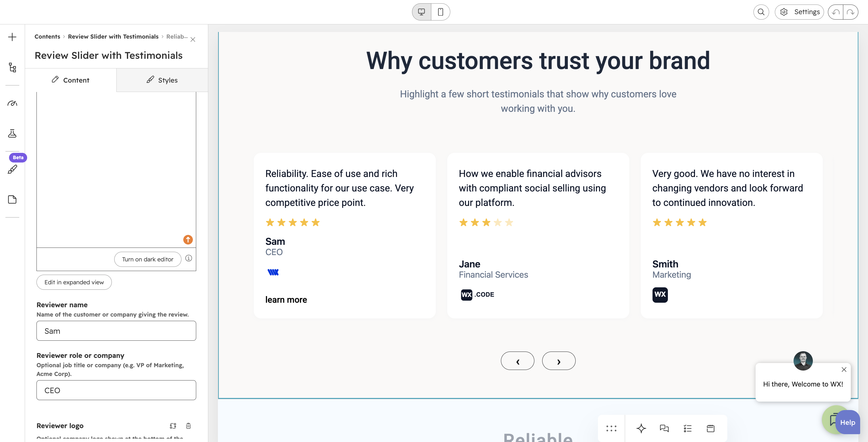
Task: Click the Reviewer name input field
Action: point(116,331)
